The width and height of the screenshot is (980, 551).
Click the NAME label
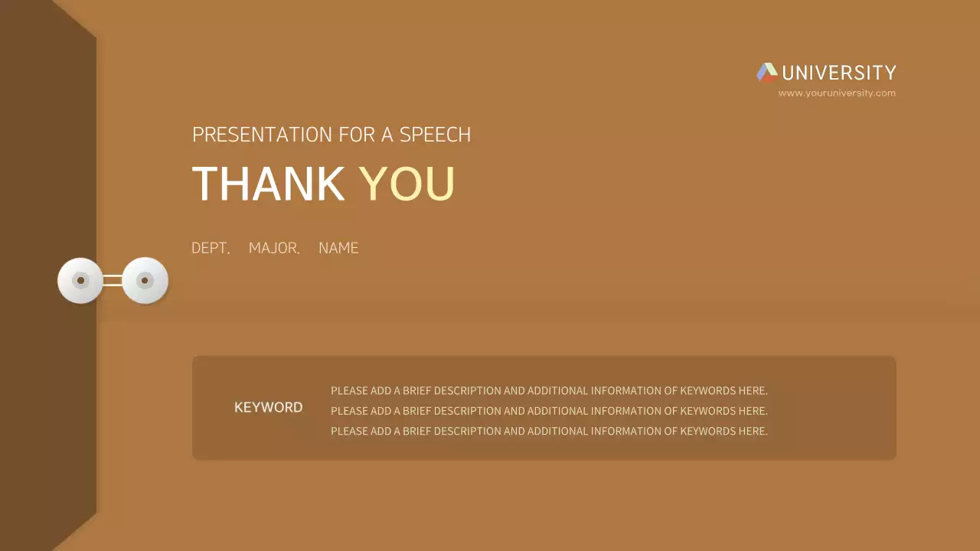pos(338,248)
